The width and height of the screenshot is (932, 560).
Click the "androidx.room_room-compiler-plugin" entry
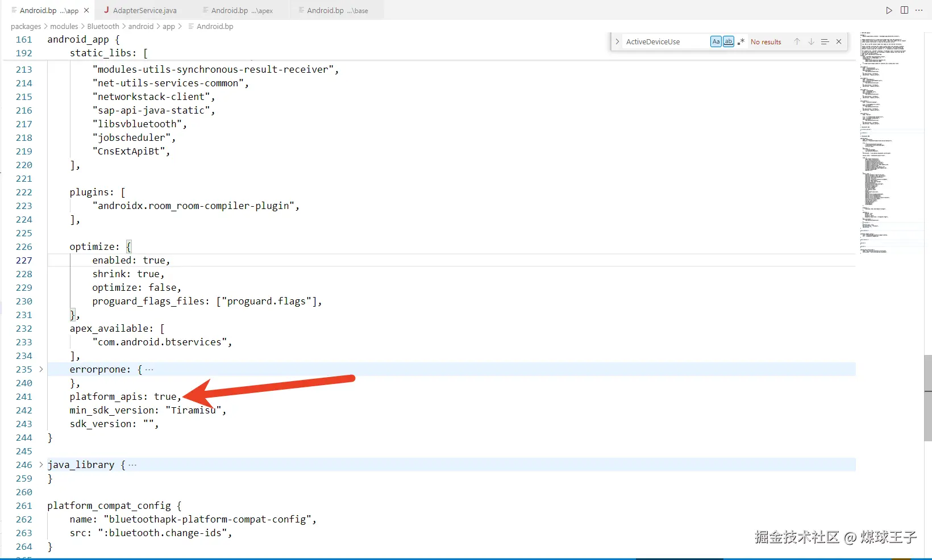(196, 206)
